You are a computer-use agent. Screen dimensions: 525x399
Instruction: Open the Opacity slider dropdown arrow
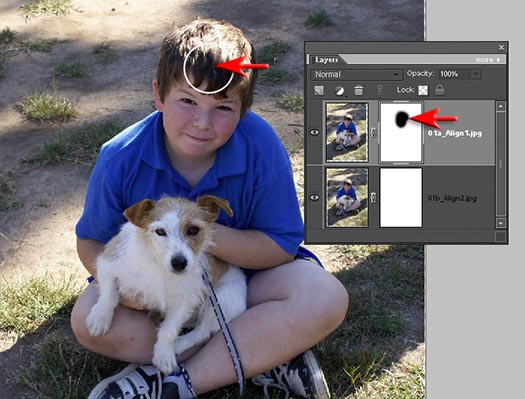click(476, 74)
